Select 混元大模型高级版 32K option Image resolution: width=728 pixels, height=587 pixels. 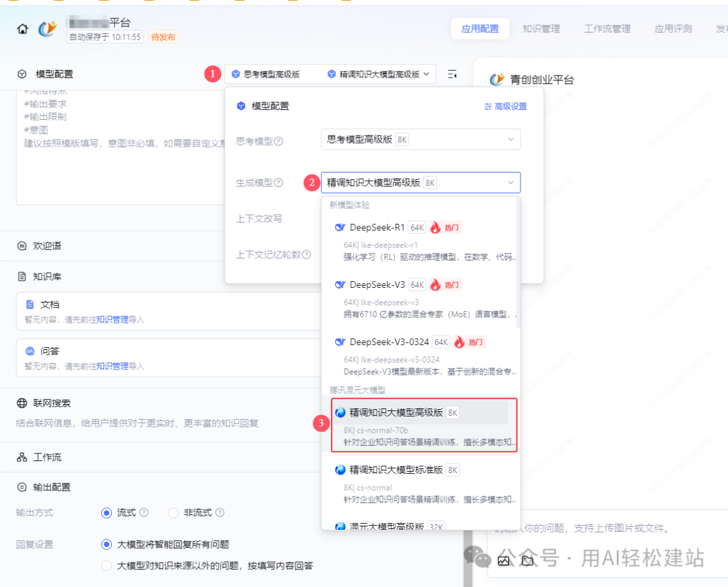[x=420, y=526]
